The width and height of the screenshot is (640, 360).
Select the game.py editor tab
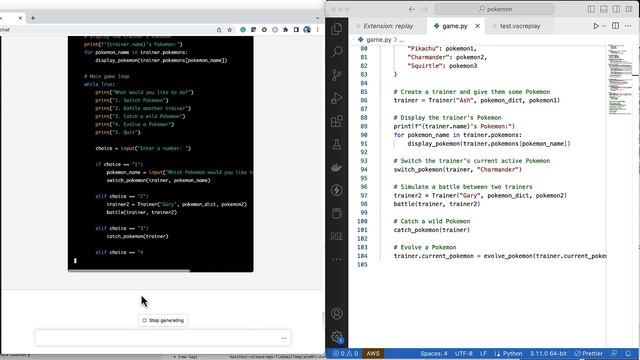tap(454, 26)
